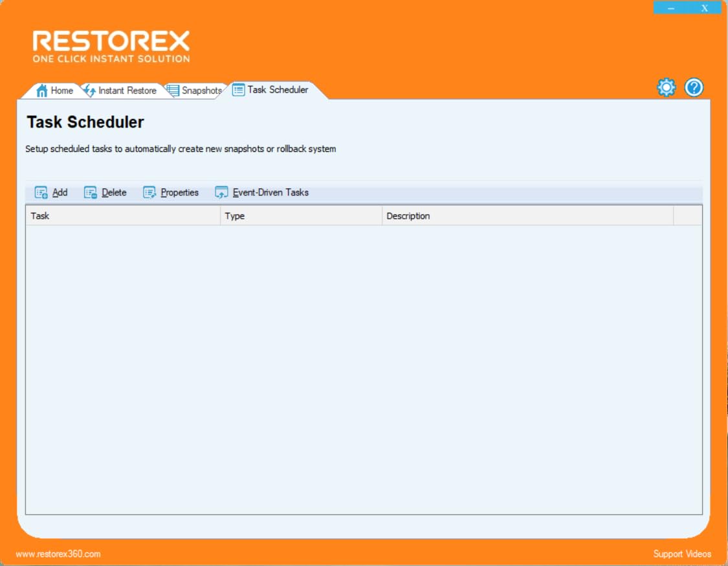Minimize the RestoreX window
Image resolution: width=728 pixels, height=566 pixels.
point(671,8)
